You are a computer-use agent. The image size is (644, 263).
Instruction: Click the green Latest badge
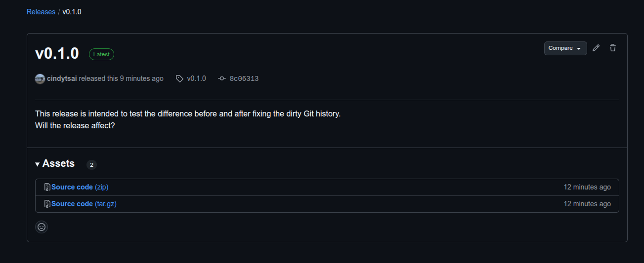[x=101, y=54]
